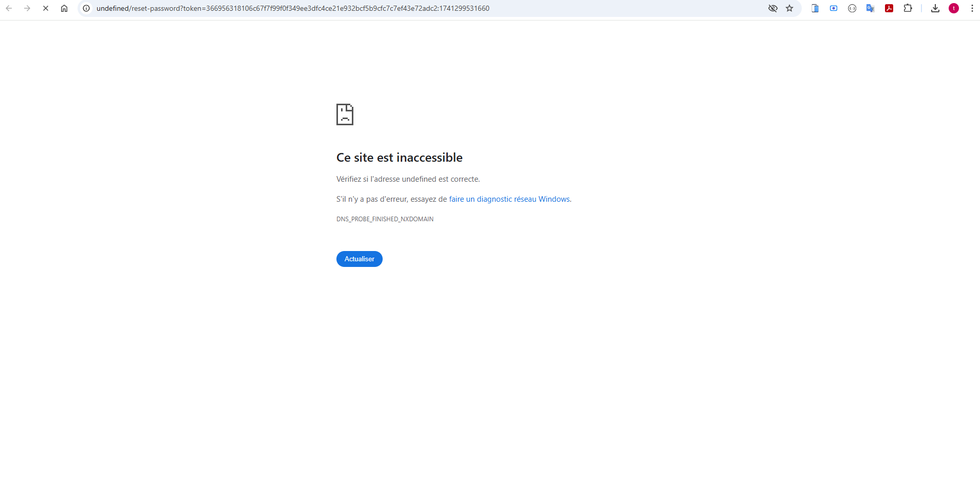Click the Actualiser button
This screenshot has width=980, height=500.
359,259
